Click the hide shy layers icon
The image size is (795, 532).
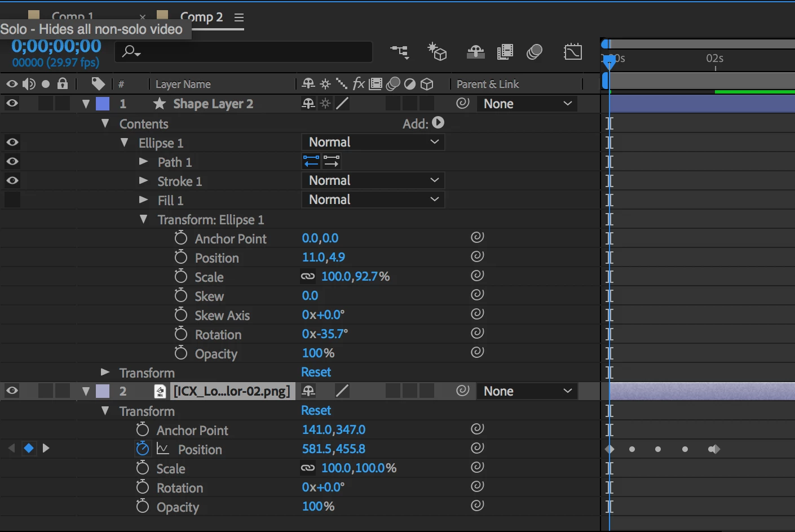click(x=476, y=52)
